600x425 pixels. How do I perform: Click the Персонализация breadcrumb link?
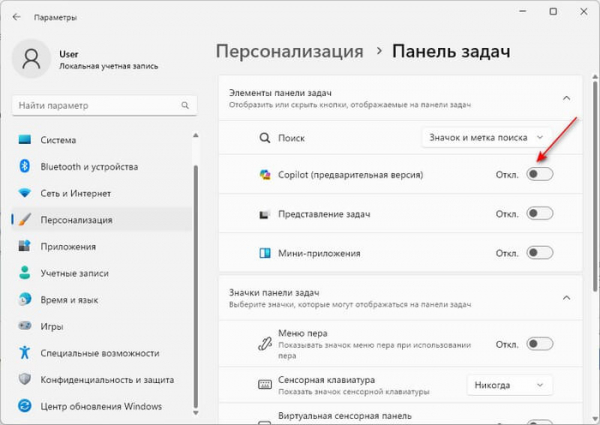click(x=289, y=51)
